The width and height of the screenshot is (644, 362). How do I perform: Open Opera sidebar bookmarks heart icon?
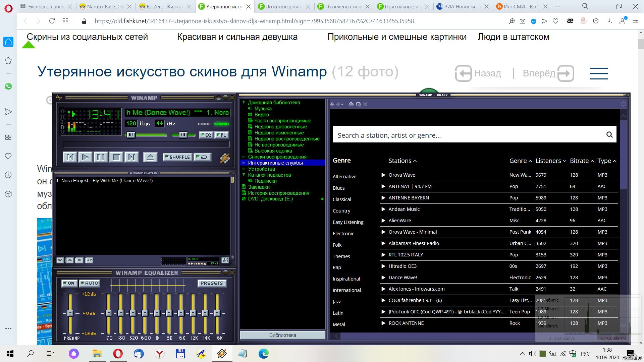[x=8, y=156]
